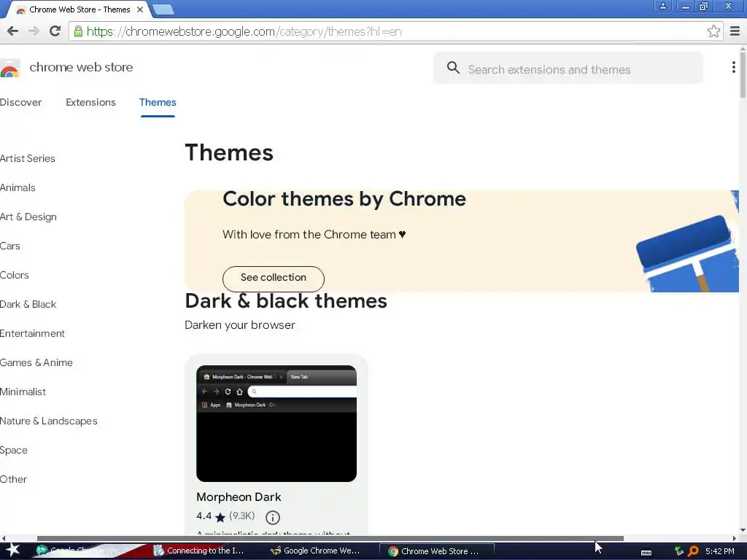This screenshot has width=747, height=560.
Task: Open the Chrome user profile button
Action: click(662, 6)
